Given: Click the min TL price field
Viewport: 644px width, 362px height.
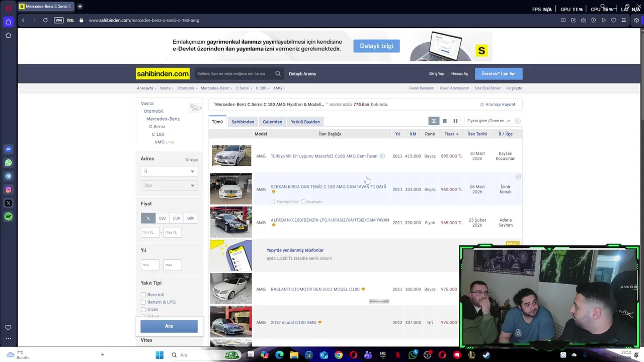Looking at the screenshot, I should tap(150, 232).
